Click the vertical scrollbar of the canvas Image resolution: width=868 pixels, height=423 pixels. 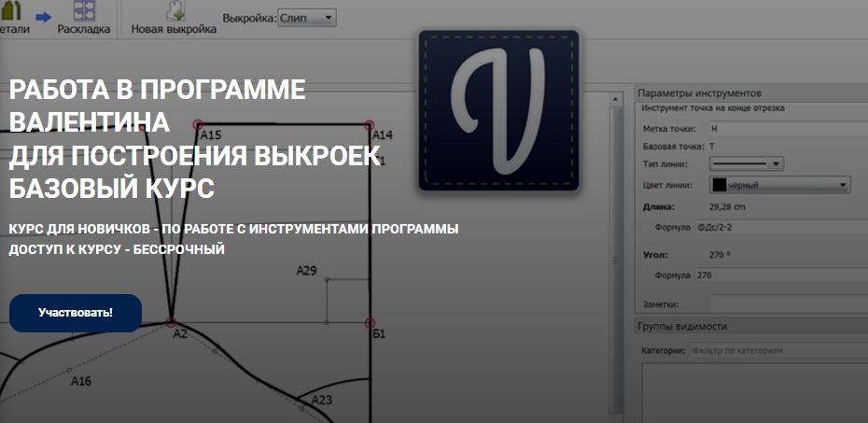pyautogui.click(x=616, y=261)
